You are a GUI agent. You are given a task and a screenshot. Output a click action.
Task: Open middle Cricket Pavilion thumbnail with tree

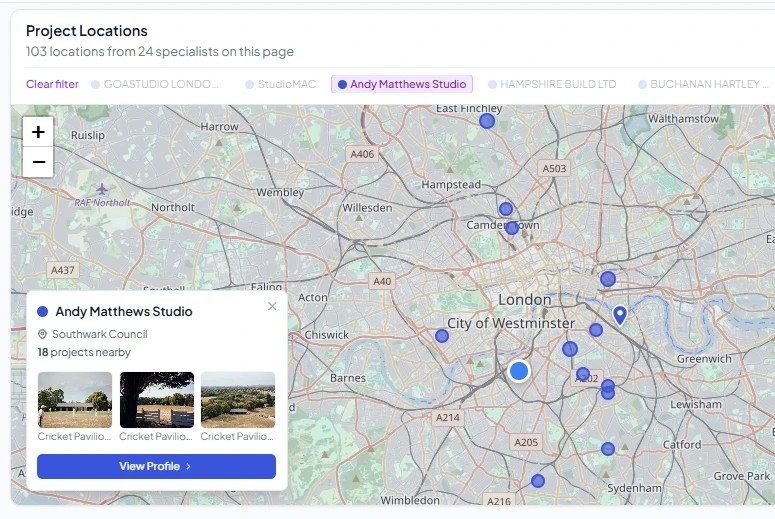pyautogui.click(x=157, y=400)
